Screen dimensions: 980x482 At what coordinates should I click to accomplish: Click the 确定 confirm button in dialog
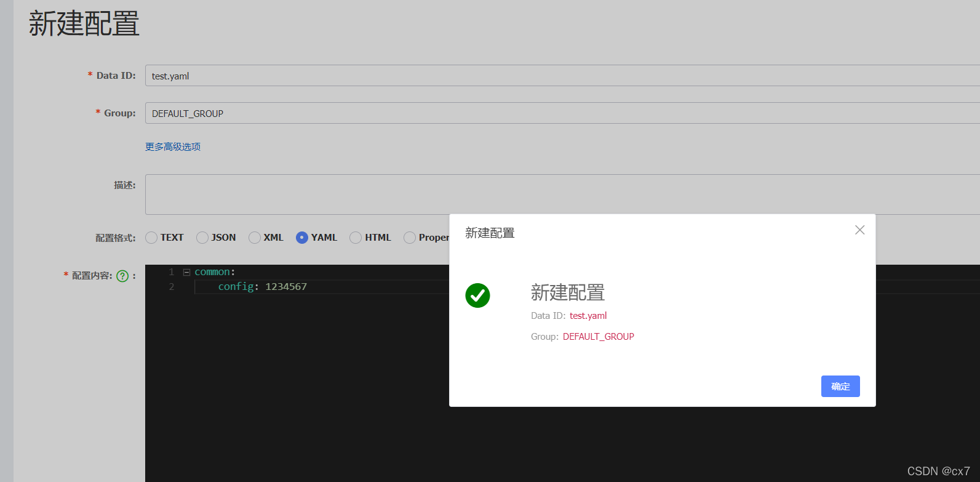(x=840, y=386)
